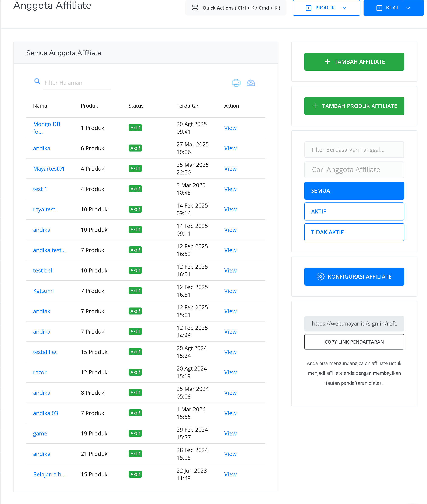Open game affiliate profile

[40, 433]
